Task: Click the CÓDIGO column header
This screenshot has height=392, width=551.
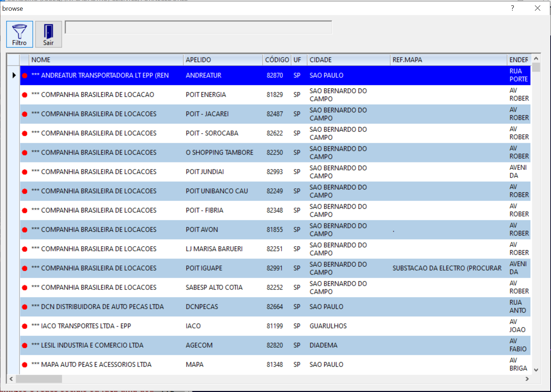Action: pos(277,60)
